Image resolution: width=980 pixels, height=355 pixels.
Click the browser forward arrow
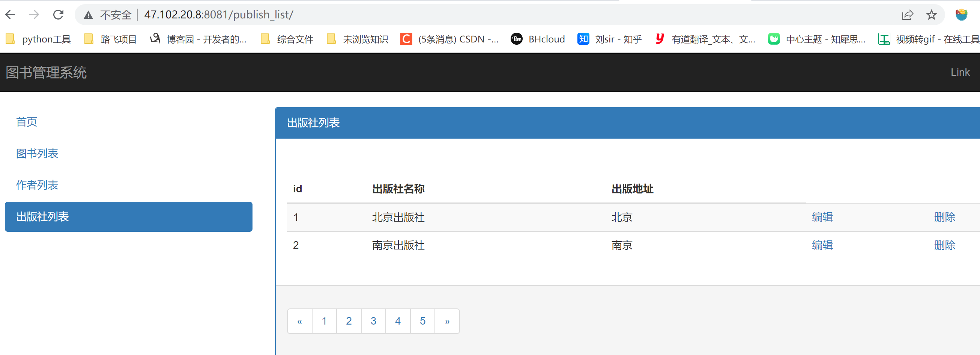34,15
